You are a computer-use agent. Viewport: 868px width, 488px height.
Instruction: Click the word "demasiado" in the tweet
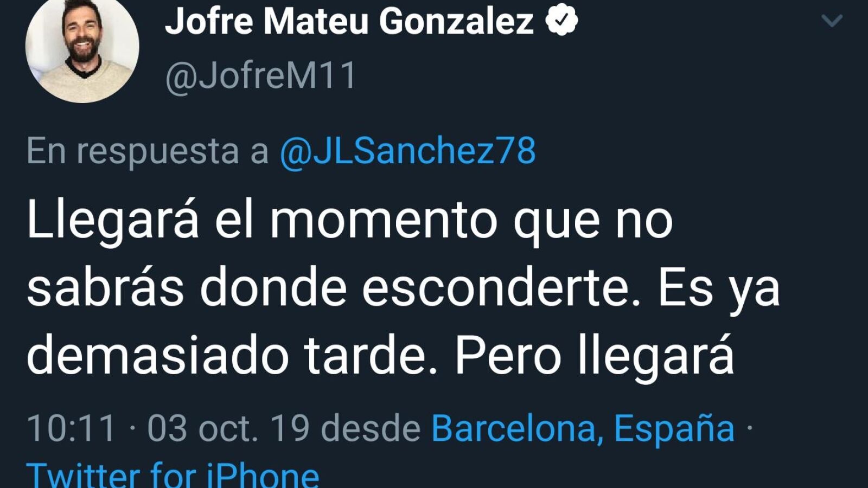point(157,356)
